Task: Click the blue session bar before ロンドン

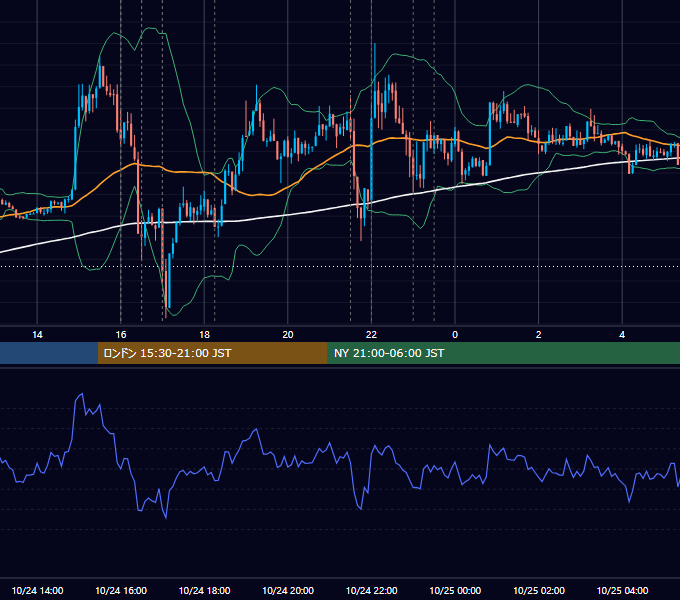Action: point(49,353)
